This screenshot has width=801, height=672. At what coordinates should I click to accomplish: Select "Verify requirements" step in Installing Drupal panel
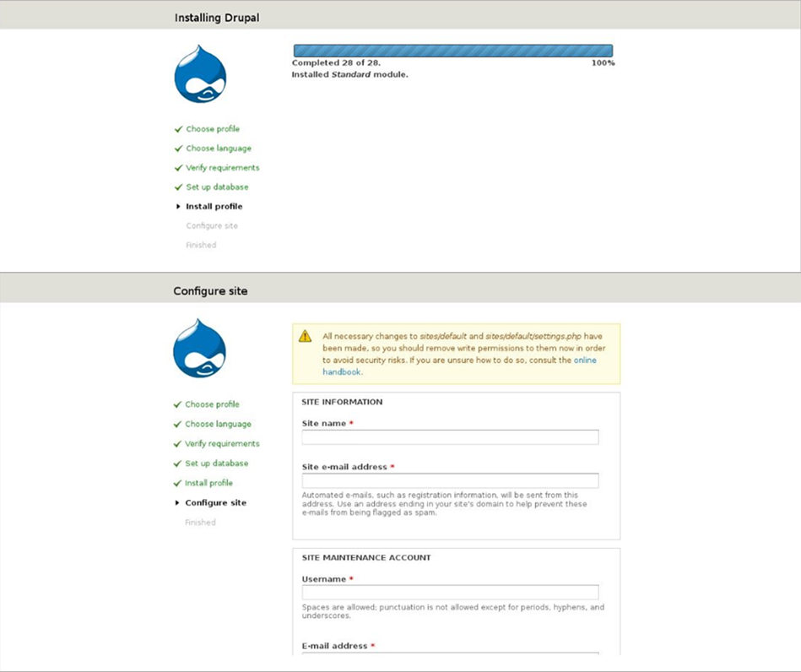point(223,168)
